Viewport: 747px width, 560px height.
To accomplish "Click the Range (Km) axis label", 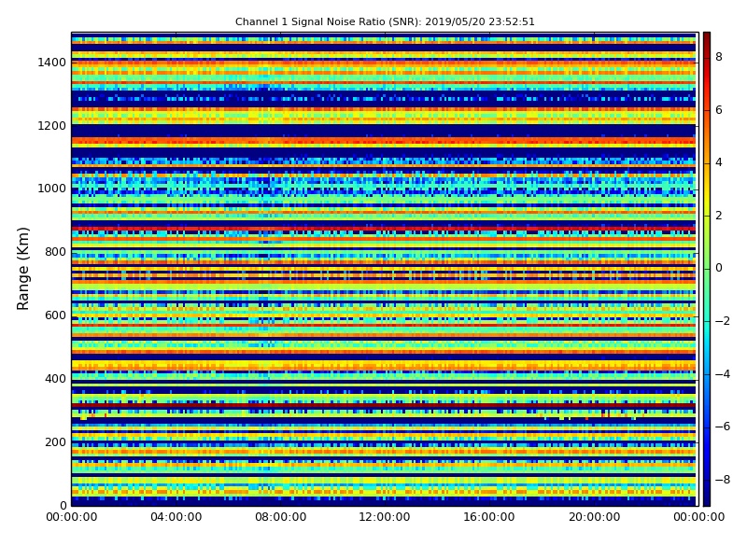I will (x=22, y=269).
